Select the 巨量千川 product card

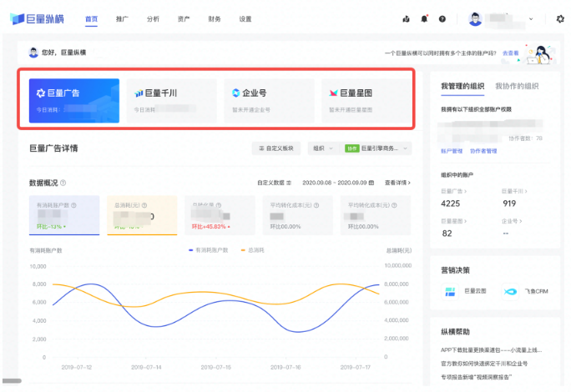(x=171, y=101)
